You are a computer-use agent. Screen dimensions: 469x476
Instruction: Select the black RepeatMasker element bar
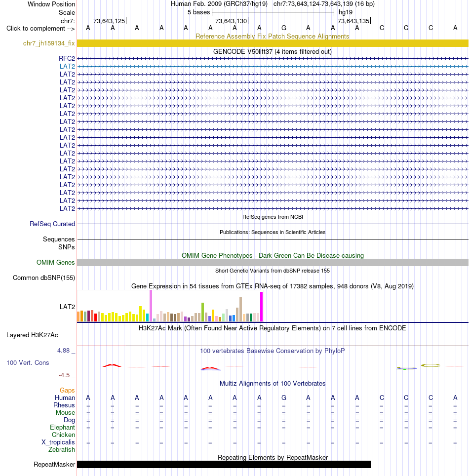[x=224, y=465]
